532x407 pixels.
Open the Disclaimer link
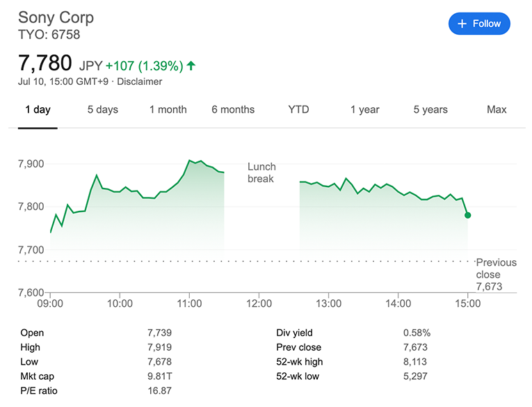tap(140, 82)
